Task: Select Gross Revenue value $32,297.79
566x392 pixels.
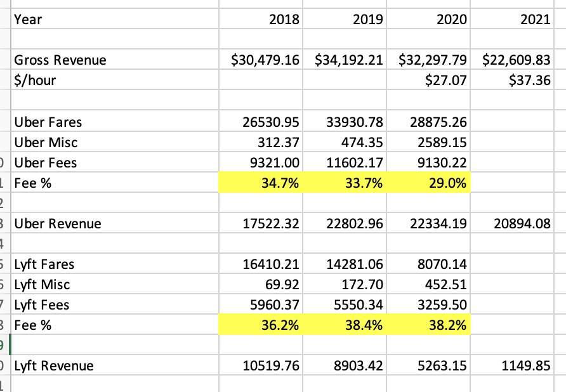Action: [x=428, y=60]
